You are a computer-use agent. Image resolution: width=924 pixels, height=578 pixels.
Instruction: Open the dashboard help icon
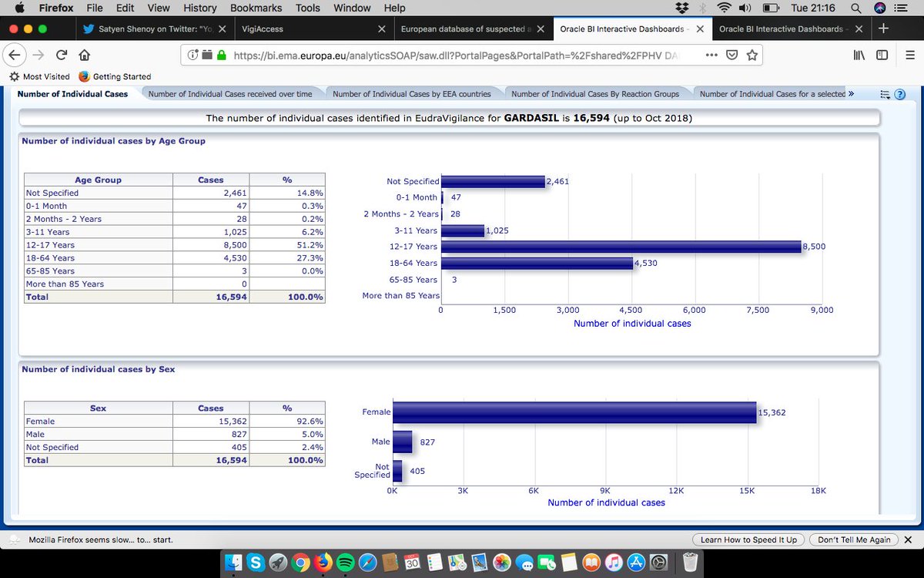click(899, 94)
